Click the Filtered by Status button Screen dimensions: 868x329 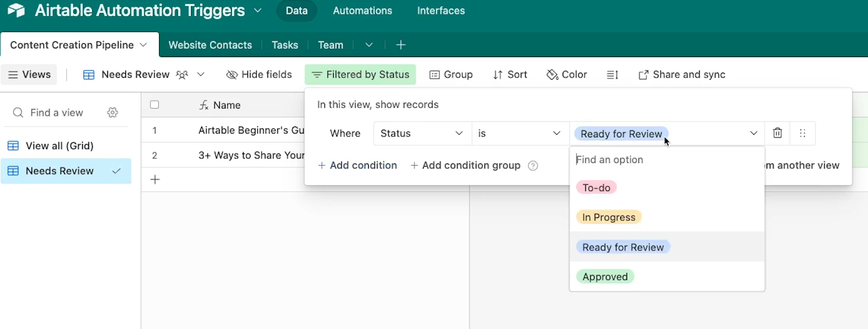(x=360, y=74)
